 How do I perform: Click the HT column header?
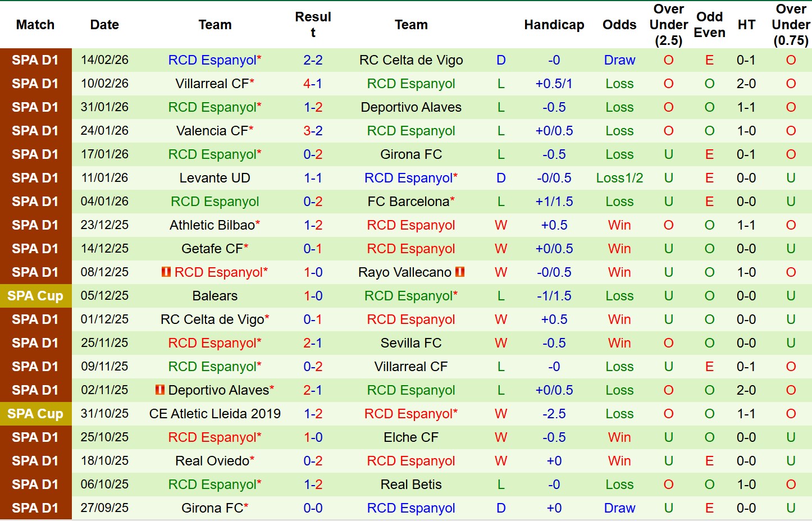pos(746,25)
